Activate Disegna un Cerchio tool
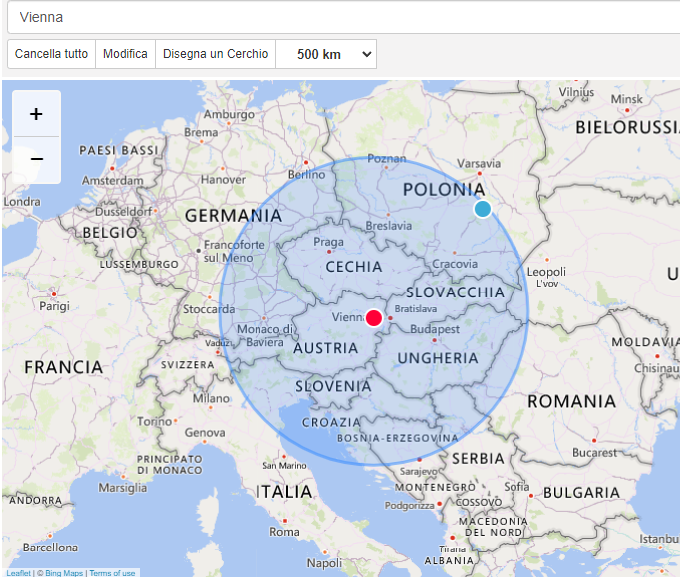This screenshot has width=680, height=577. click(215, 54)
